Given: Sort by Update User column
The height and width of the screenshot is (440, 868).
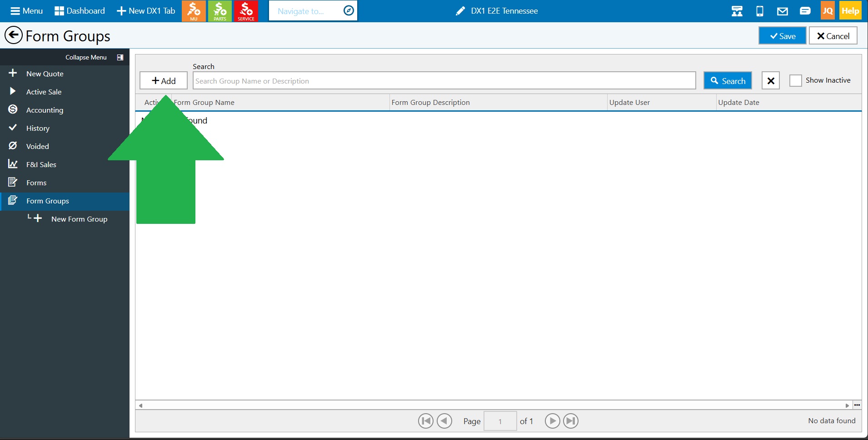Looking at the screenshot, I should point(629,103).
